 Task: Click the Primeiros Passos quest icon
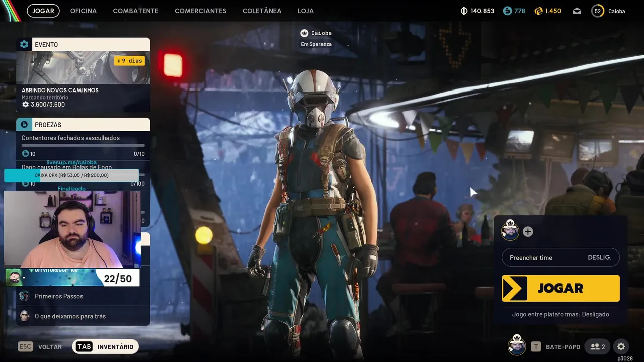24,296
